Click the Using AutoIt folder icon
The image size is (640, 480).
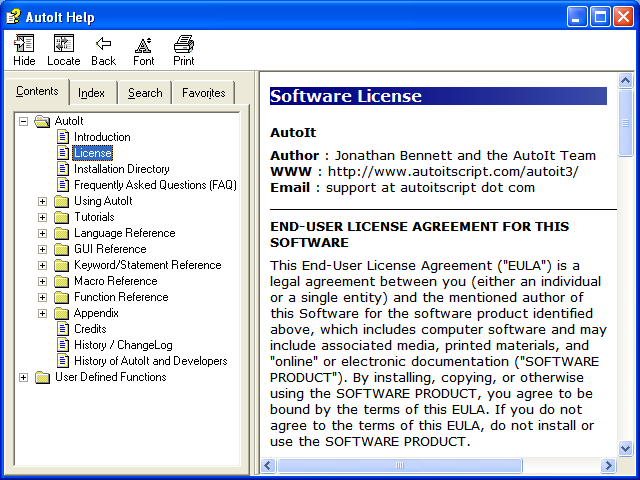(61, 201)
